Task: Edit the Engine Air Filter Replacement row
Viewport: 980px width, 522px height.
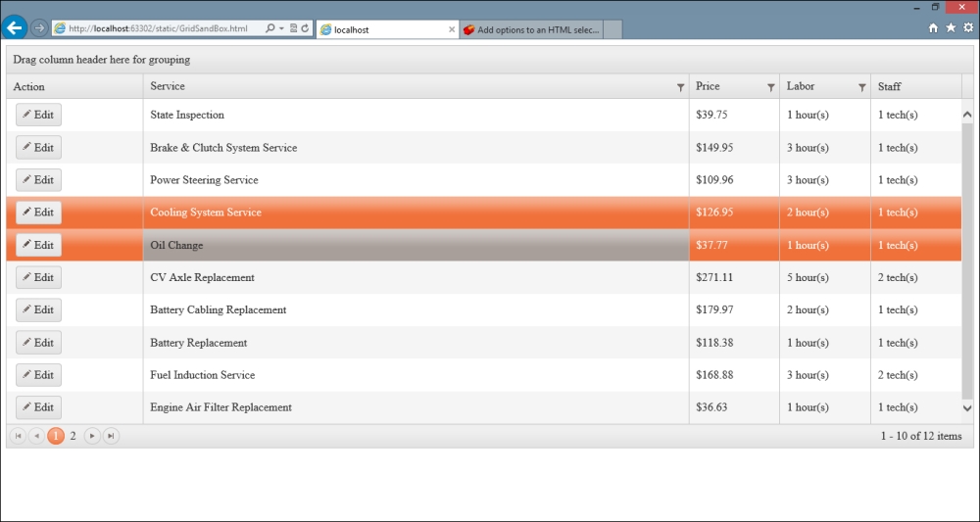Action: click(39, 407)
